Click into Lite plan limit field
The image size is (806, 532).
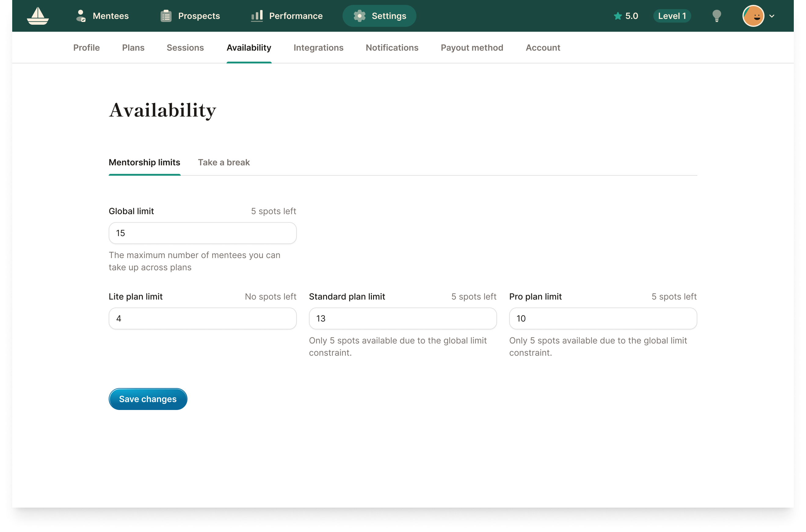[202, 318]
